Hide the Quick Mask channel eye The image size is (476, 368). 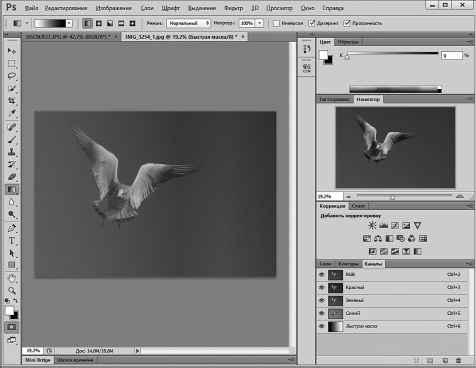click(322, 326)
